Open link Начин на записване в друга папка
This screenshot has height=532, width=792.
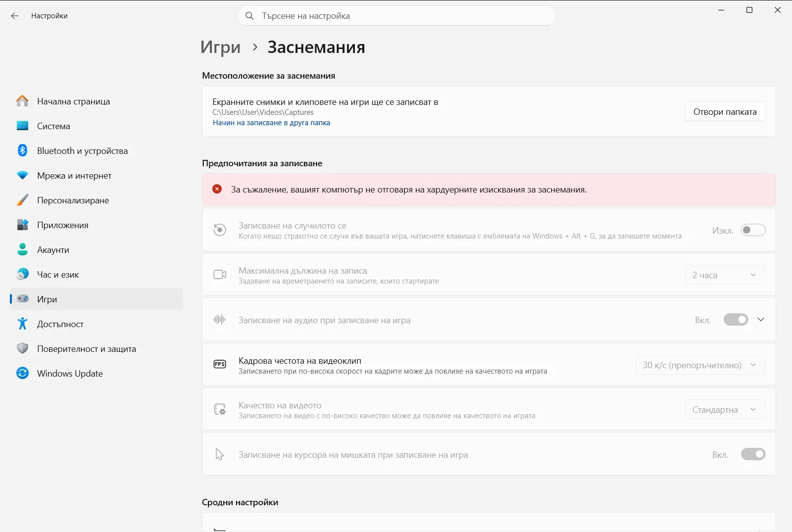[271, 123]
